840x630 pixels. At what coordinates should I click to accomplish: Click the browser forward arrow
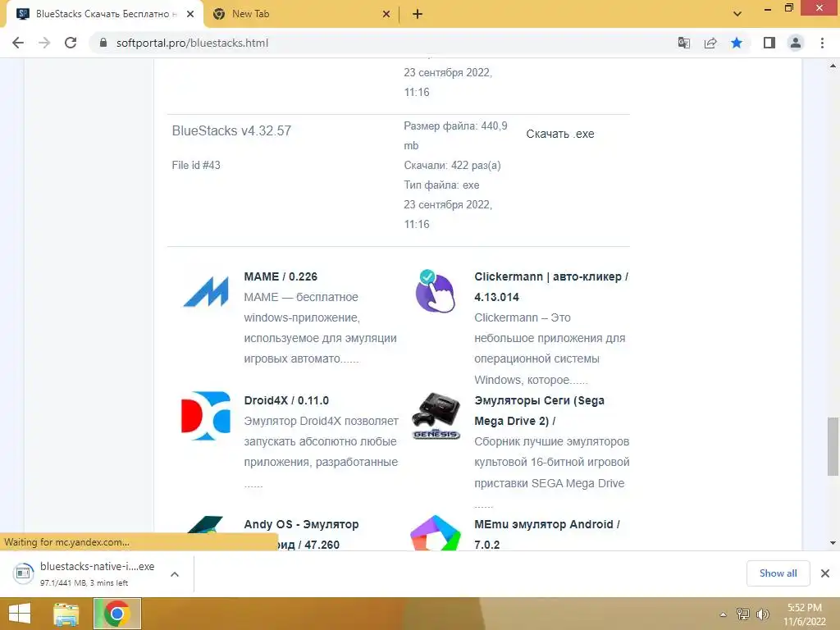(44, 43)
